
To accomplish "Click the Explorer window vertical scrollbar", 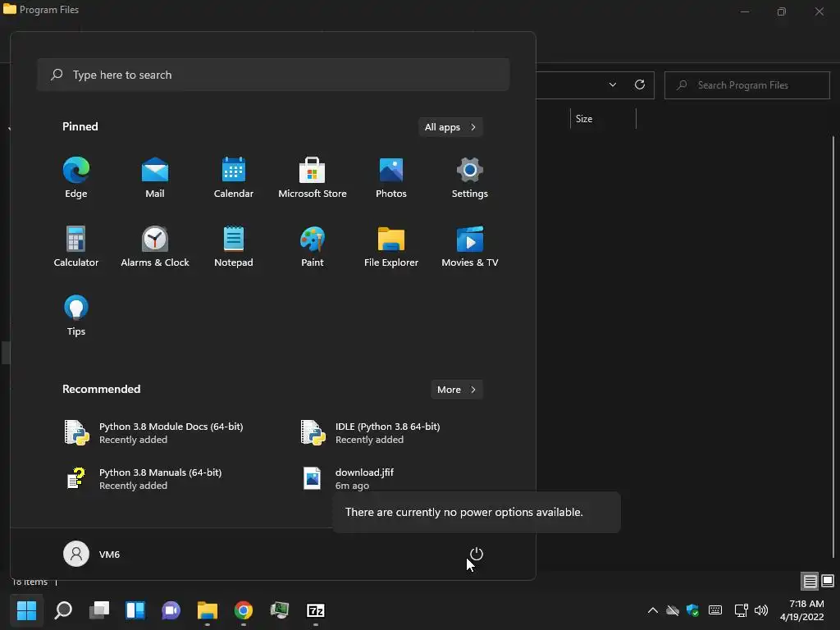I will coord(833,347).
